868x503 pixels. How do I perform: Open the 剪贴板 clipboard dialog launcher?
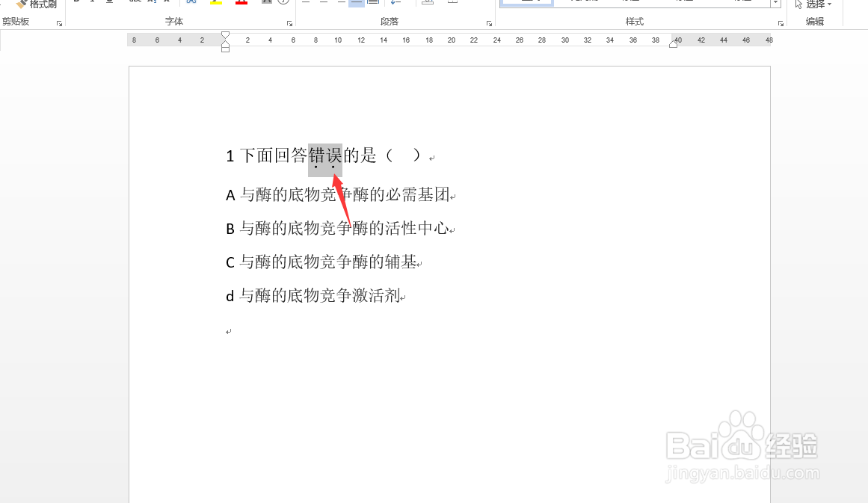tap(59, 24)
